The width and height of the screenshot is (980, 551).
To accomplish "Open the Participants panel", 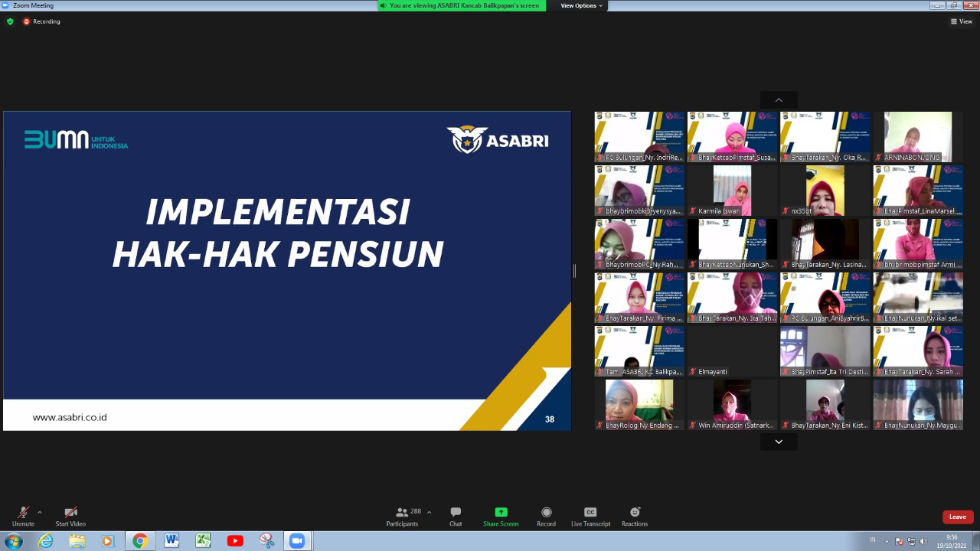I will [x=403, y=517].
